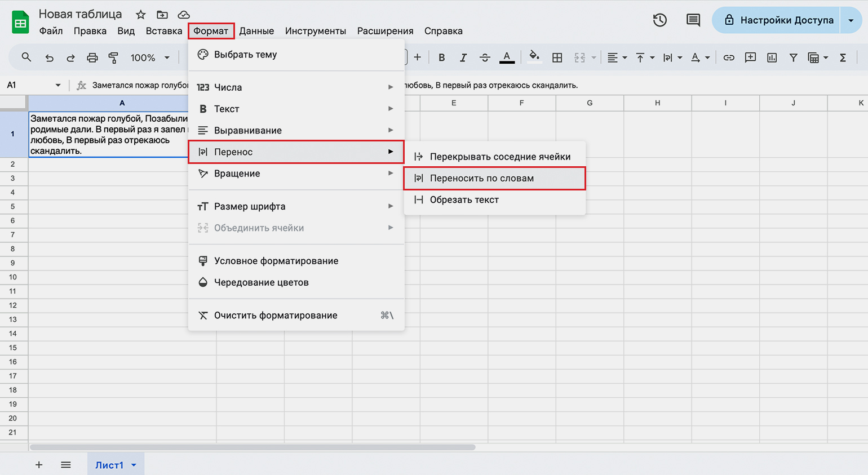868x475 pixels.
Task: Click Настройки Доступа share button
Action: click(776, 20)
